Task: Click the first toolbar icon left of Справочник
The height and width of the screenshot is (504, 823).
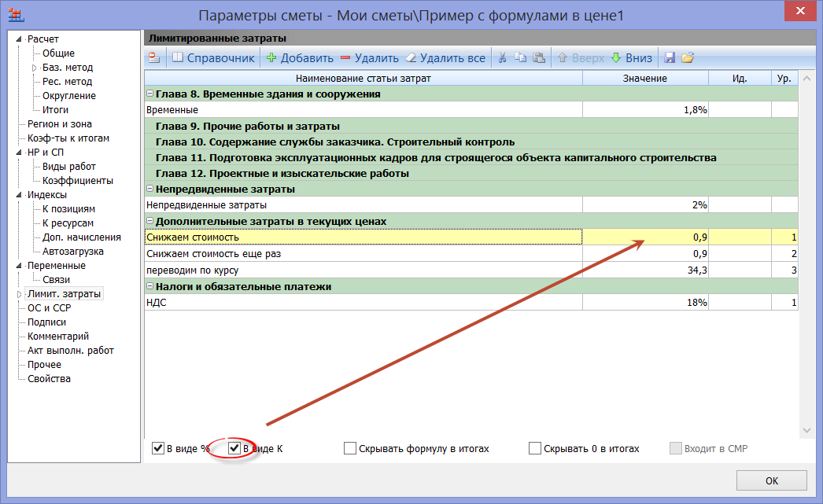Action: [x=154, y=57]
